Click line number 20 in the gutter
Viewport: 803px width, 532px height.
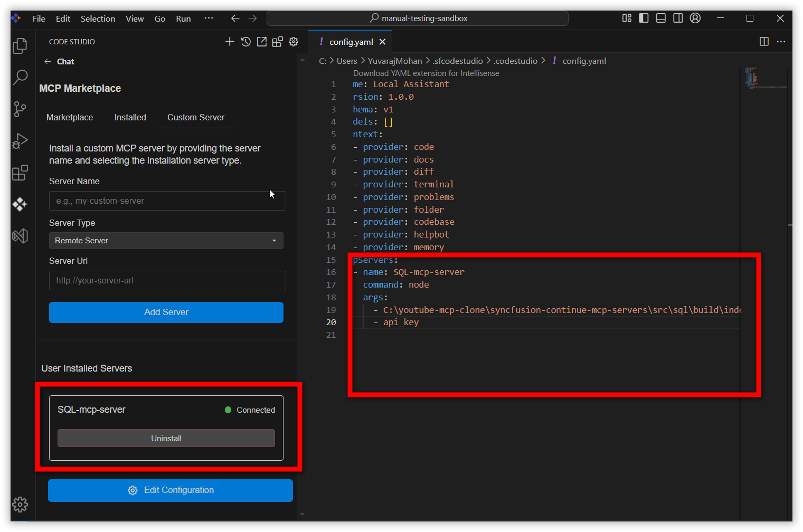click(x=331, y=322)
